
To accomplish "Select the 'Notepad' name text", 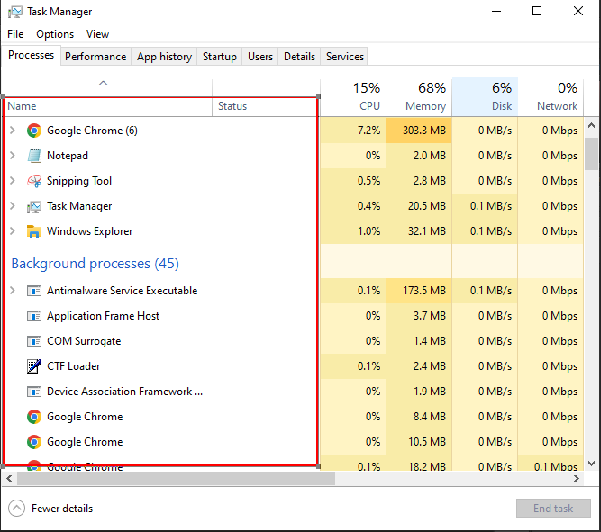I will click(x=67, y=156).
